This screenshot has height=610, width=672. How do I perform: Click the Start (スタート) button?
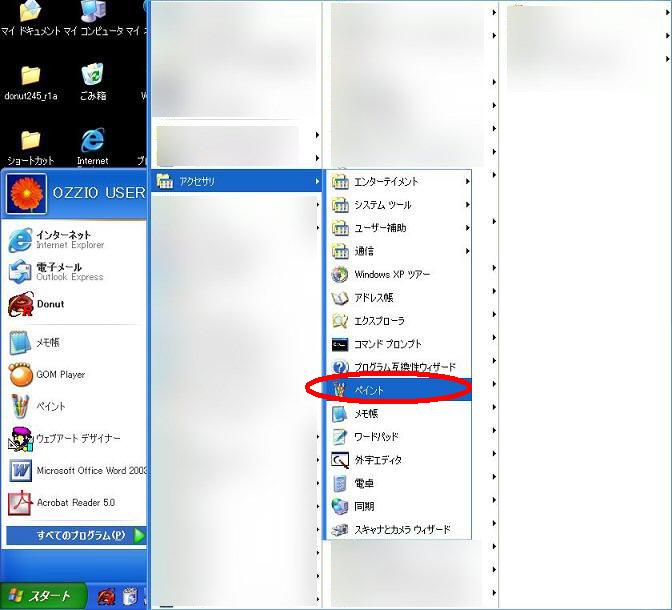tap(41, 596)
